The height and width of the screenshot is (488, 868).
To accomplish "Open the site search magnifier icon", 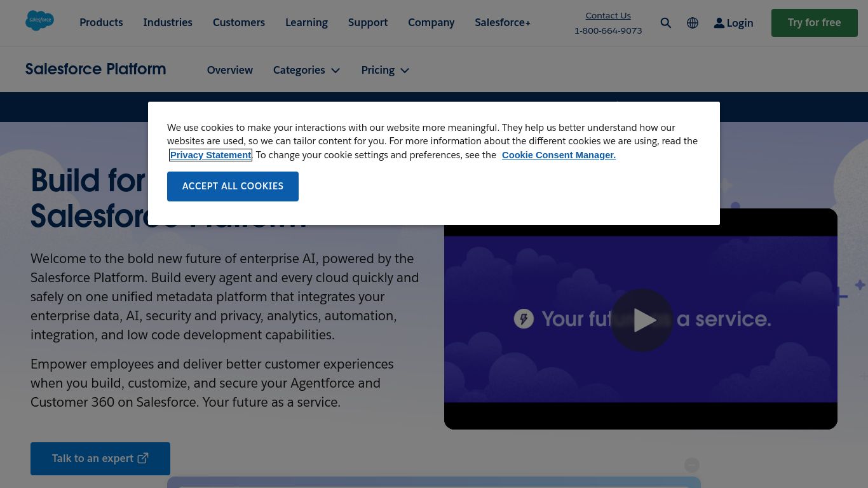I will click(x=665, y=23).
